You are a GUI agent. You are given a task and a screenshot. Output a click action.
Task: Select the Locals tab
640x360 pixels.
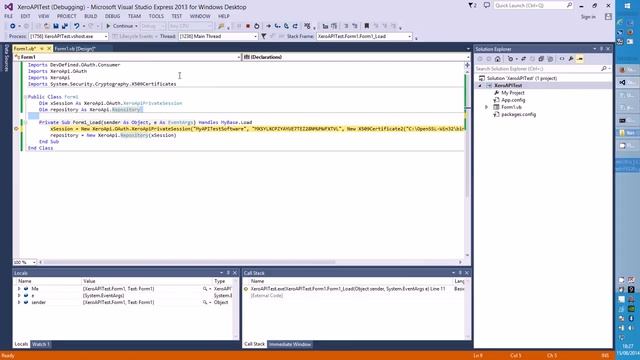pos(21,344)
